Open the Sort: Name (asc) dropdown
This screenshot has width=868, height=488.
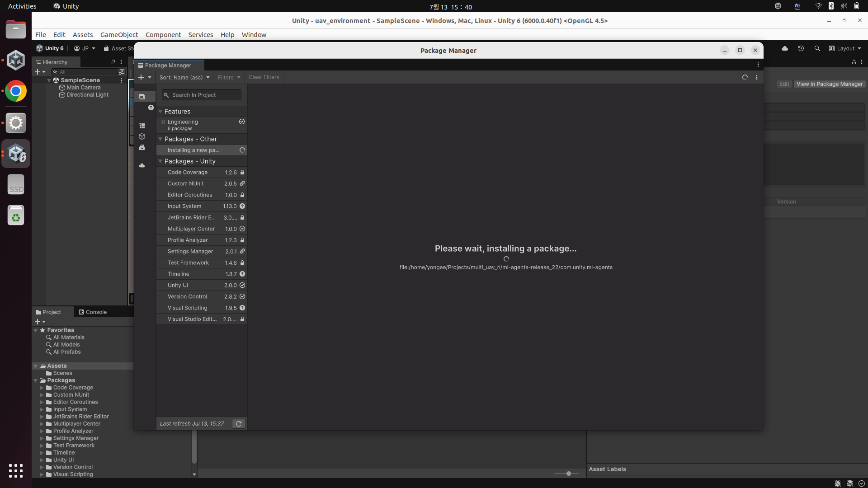click(184, 77)
